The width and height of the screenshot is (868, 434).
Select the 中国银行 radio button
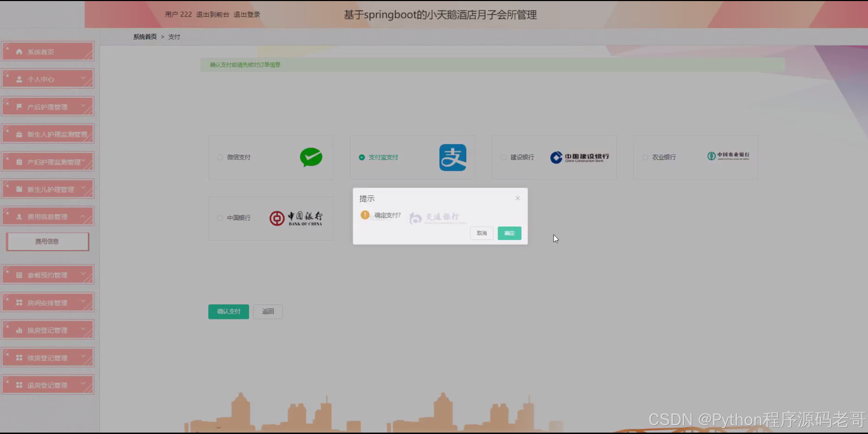point(220,218)
